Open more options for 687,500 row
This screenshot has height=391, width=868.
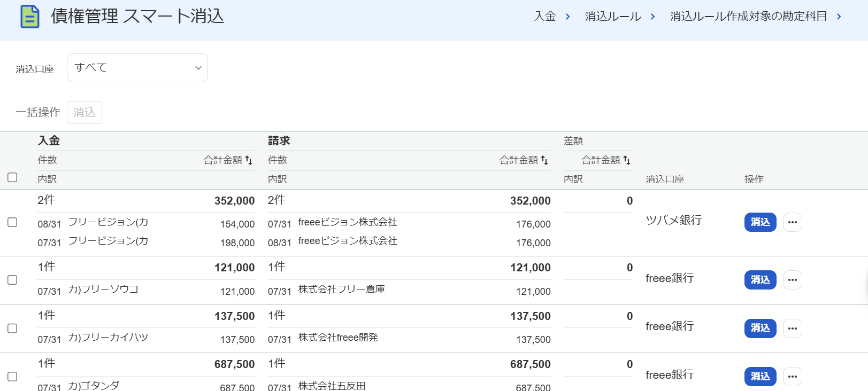(793, 377)
